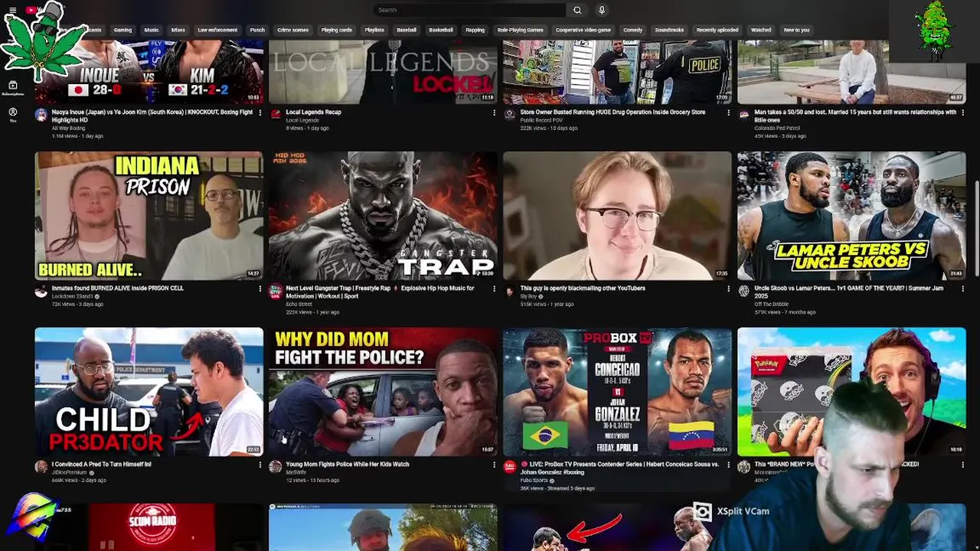
Task: Select the Soundtracks filter chip
Action: pyautogui.click(x=669, y=30)
